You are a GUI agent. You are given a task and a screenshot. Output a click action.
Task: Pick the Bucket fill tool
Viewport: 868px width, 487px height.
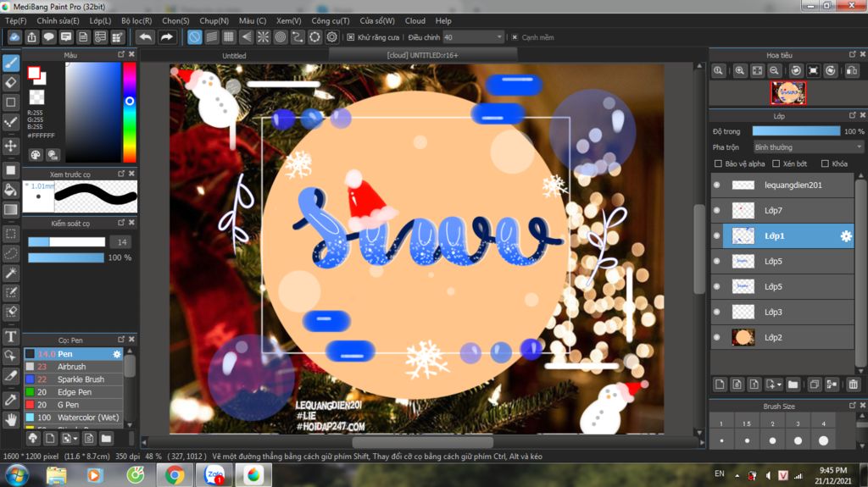point(11,189)
